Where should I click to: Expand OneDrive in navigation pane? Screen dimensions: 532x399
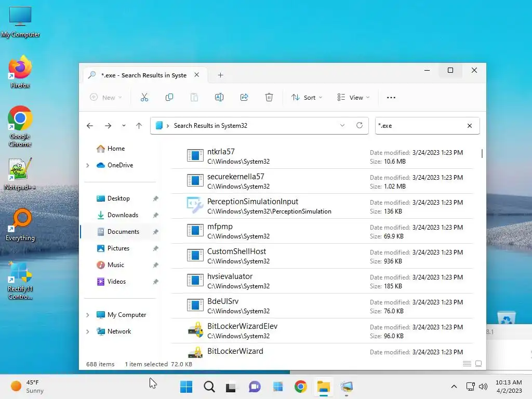(x=87, y=165)
